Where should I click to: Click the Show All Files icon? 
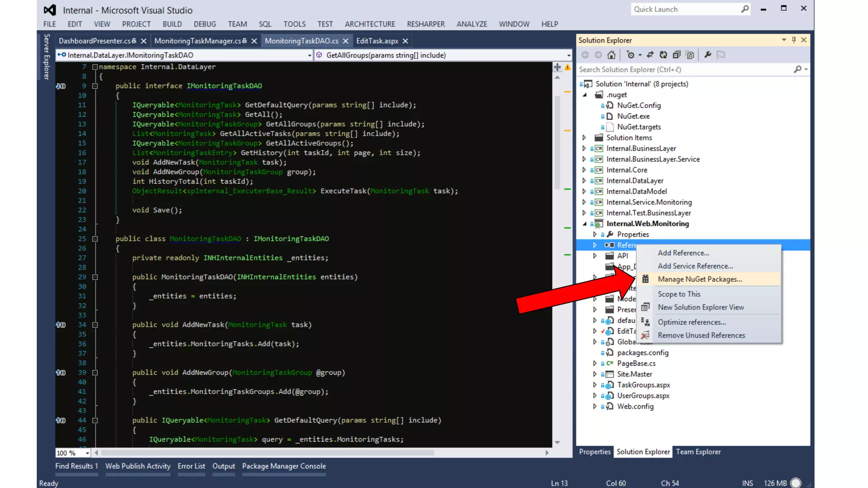coord(690,55)
